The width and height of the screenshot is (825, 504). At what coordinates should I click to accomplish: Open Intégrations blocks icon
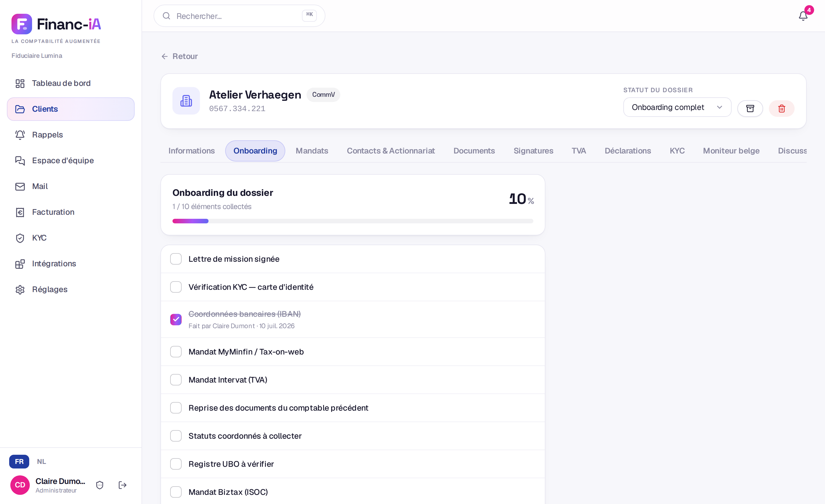click(x=20, y=264)
